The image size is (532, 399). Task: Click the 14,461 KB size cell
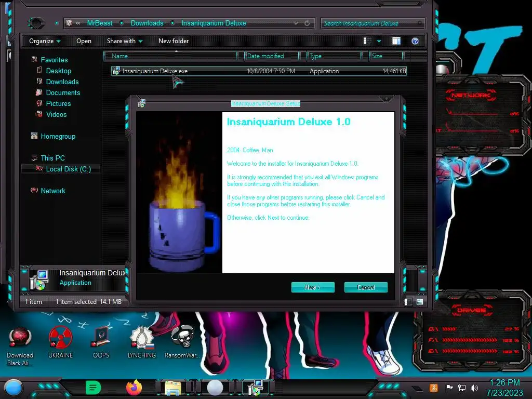[x=394, y=71]
